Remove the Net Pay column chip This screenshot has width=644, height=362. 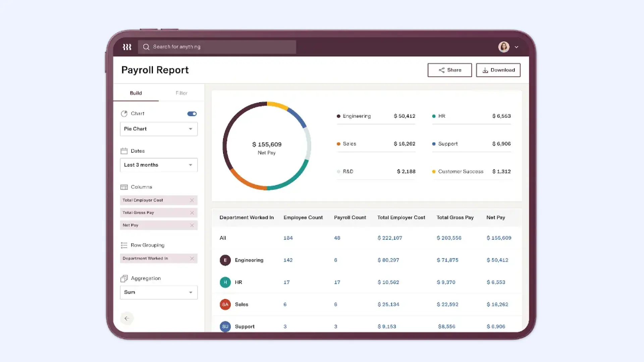point(192,225)
